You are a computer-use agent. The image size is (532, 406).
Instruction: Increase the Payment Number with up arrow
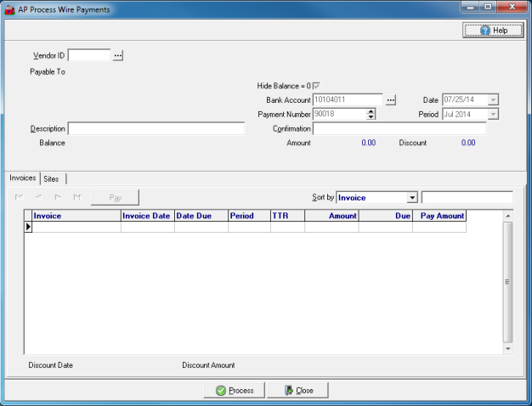[371, 110]
